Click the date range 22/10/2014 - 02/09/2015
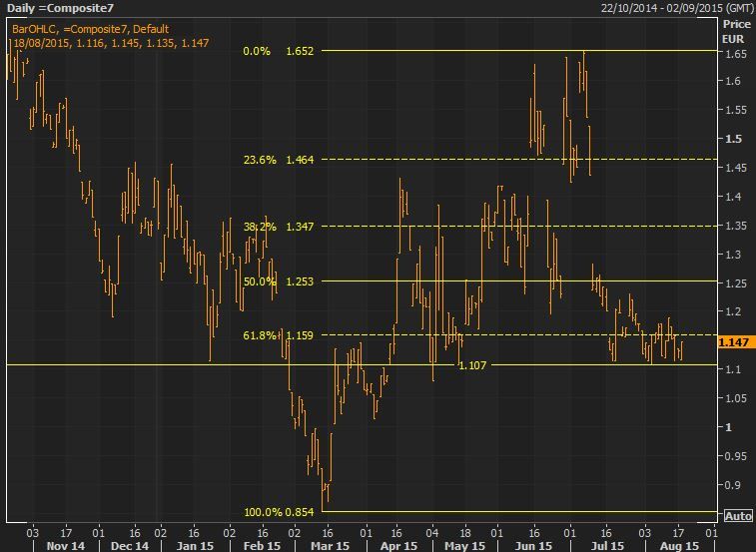756x552 pixels. 660,8
